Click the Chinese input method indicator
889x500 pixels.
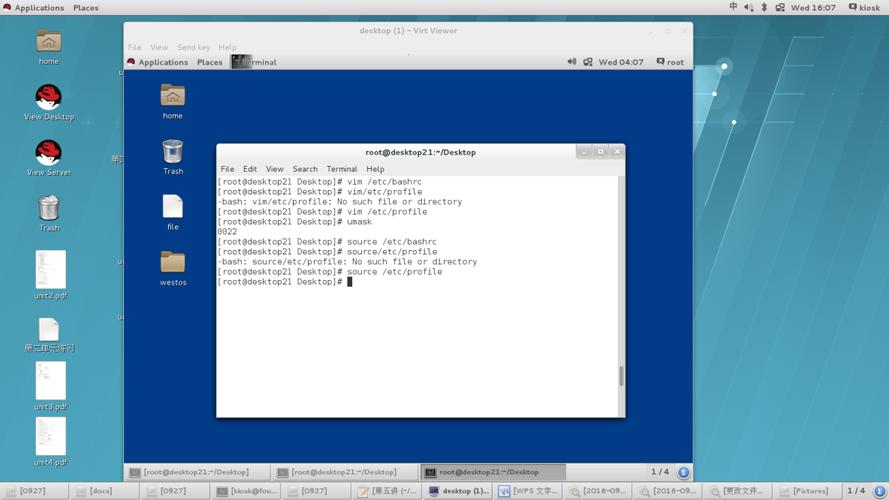[x=733, y=7]
